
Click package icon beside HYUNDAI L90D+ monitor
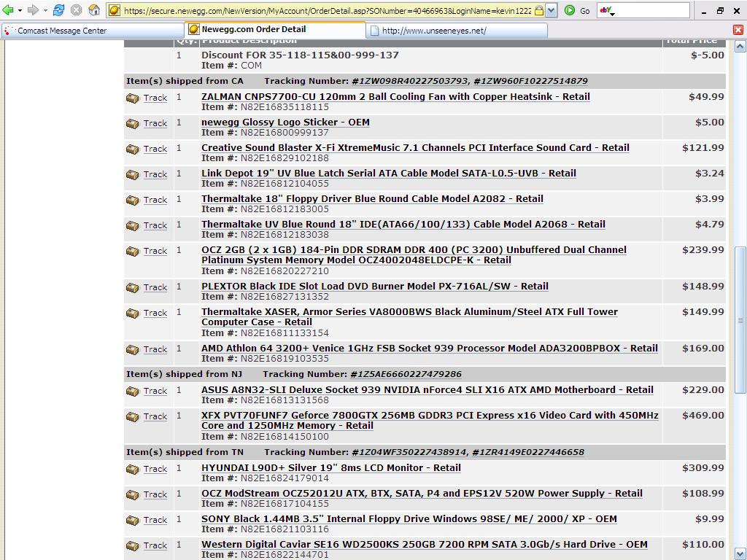coord(133,469)
